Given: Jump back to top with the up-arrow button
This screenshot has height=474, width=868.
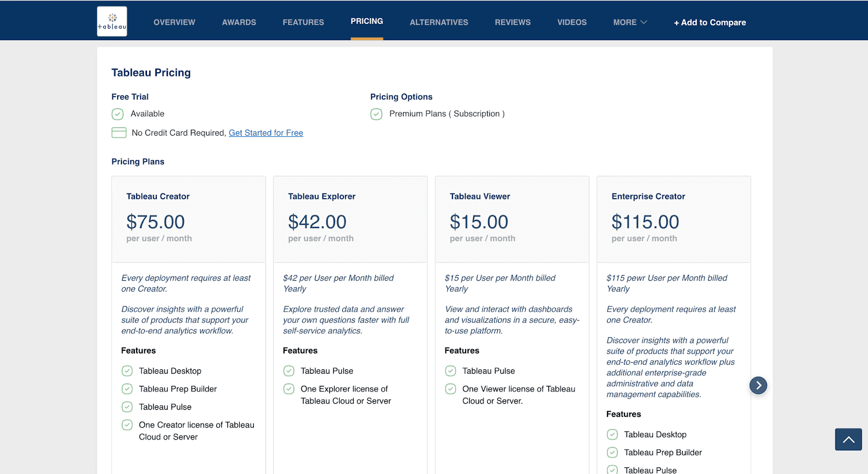Looking at the screenshot, I should 848,439.
